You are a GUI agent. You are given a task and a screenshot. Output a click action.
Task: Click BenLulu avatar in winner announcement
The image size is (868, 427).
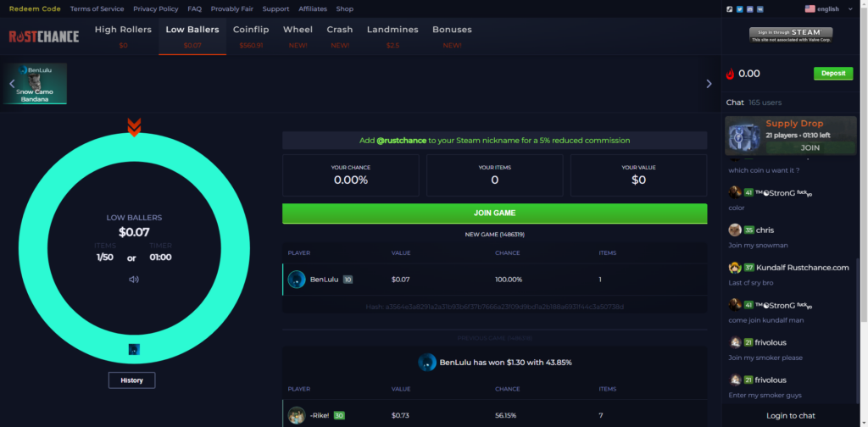point(427,363)
